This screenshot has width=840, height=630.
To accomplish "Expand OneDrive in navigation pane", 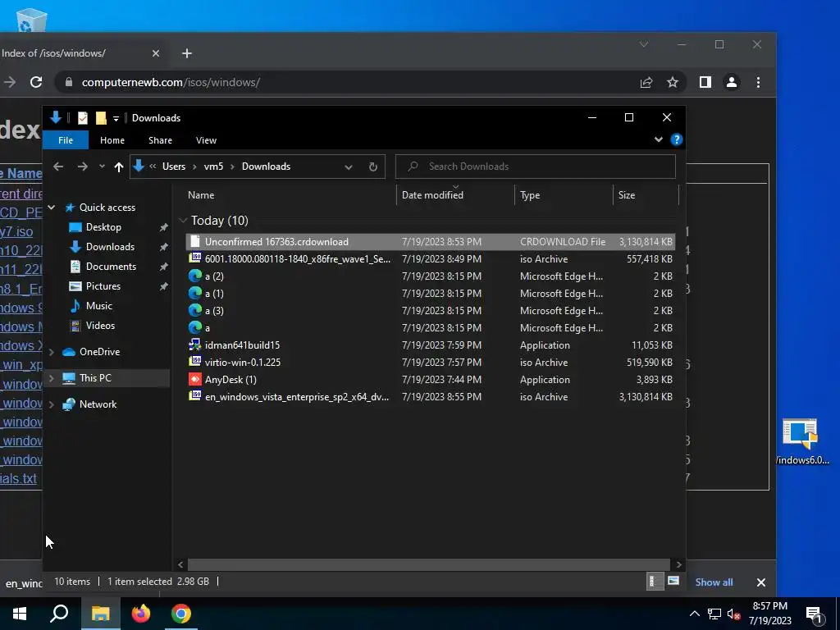I will (x=52, y=352).
